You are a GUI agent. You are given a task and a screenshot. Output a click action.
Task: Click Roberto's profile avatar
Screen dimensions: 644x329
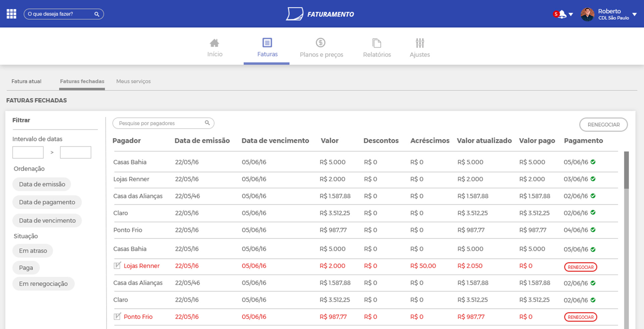pos(588,14)
